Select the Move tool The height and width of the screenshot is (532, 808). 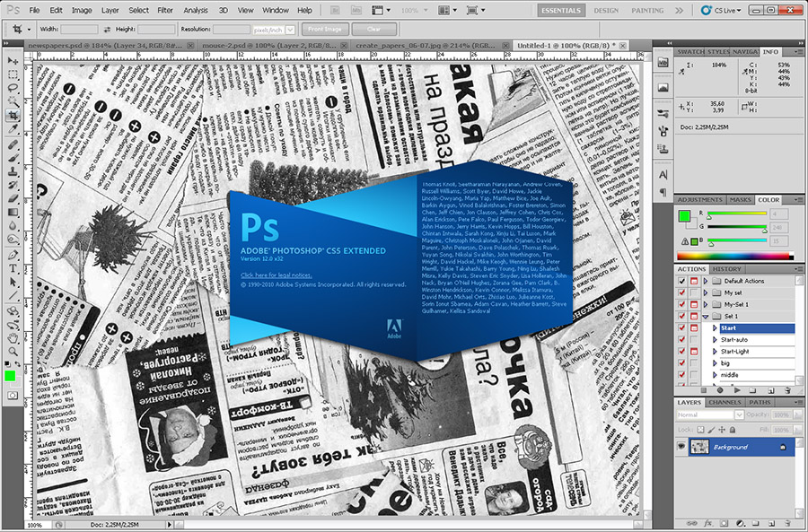click(x=11, y=60)
